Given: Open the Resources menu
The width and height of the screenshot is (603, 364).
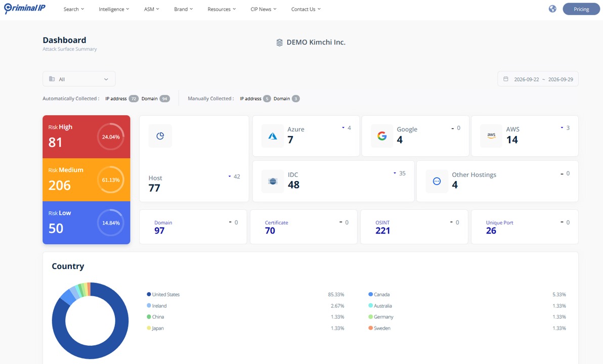Looking at the screenshot, I should click(x=222, y=9).
